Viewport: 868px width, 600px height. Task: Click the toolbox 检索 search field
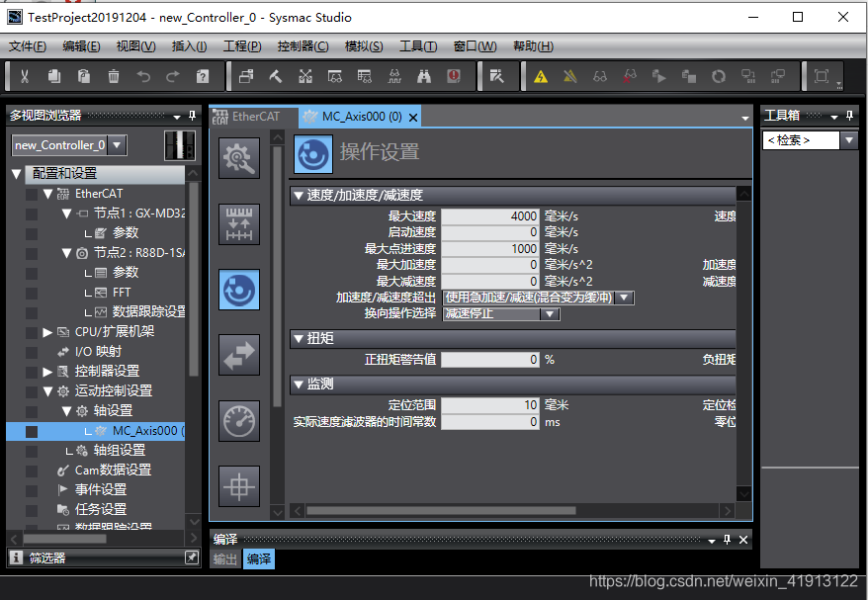[x=801, y=140]
